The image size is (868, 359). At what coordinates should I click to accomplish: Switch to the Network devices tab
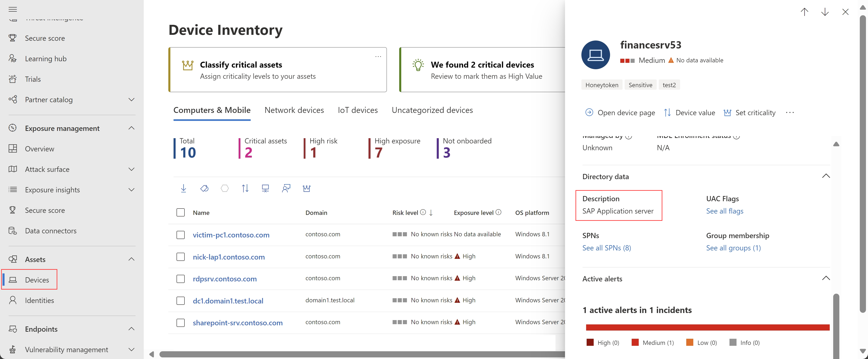(x=294, y=110)
